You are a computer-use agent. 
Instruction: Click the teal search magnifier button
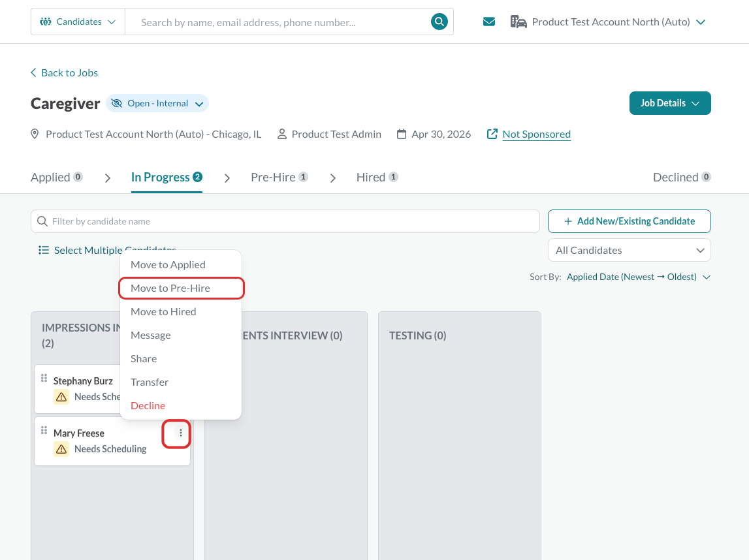tap(439, 22)
